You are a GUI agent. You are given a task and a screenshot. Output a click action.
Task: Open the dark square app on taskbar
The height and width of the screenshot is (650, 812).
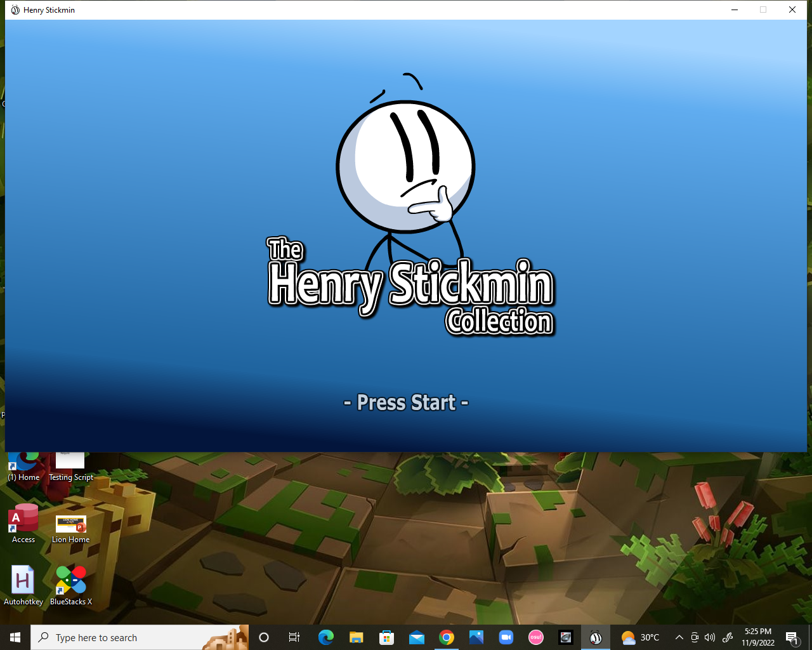pos(566,637)
